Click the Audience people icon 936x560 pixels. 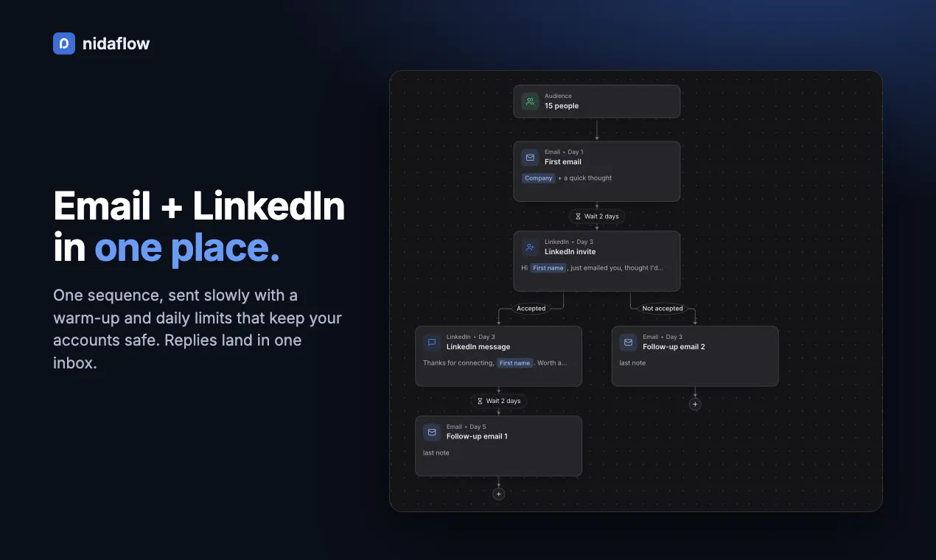(530, 102)
